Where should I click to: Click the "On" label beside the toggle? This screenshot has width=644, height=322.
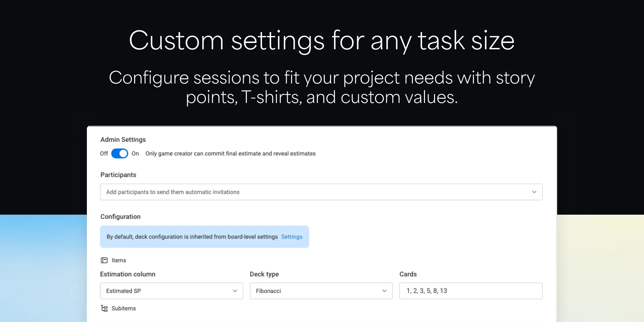click(x=135, y=154)
